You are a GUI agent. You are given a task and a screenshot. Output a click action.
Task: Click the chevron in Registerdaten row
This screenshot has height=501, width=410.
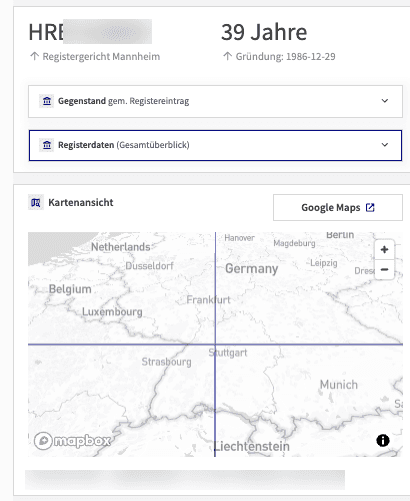pos(385,145)
